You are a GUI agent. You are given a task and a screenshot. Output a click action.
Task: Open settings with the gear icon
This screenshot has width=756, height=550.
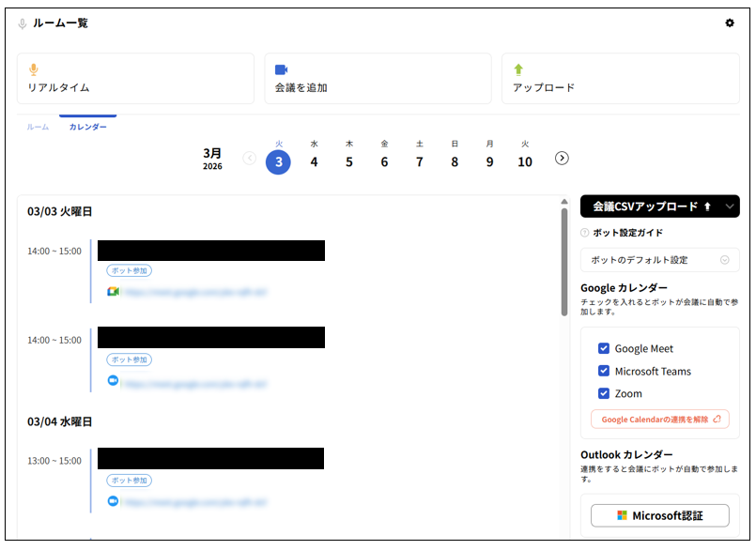coord(730,23)
